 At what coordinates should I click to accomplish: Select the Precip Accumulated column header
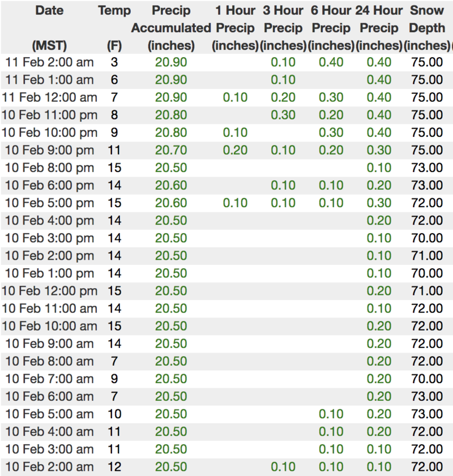pos(171,28)
